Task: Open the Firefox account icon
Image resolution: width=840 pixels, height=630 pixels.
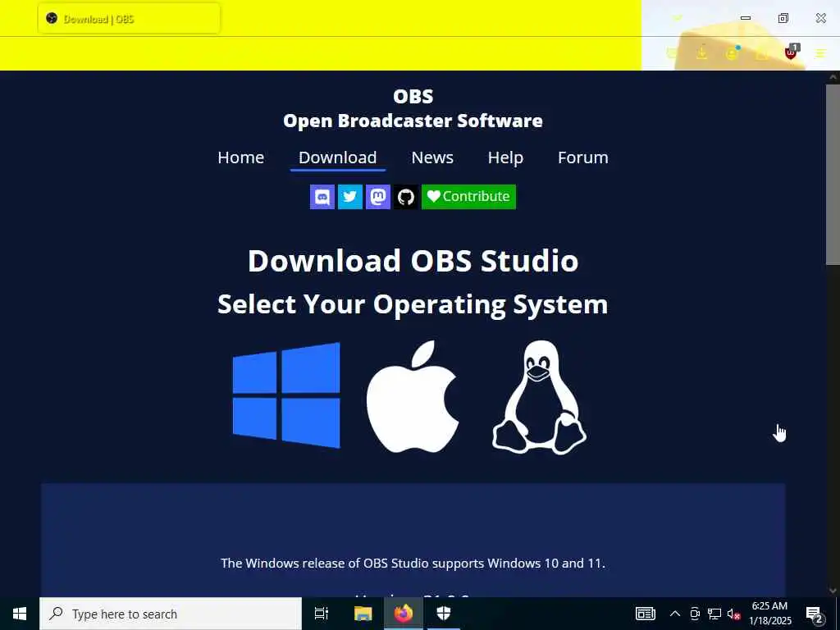Action: click(732, 53)
